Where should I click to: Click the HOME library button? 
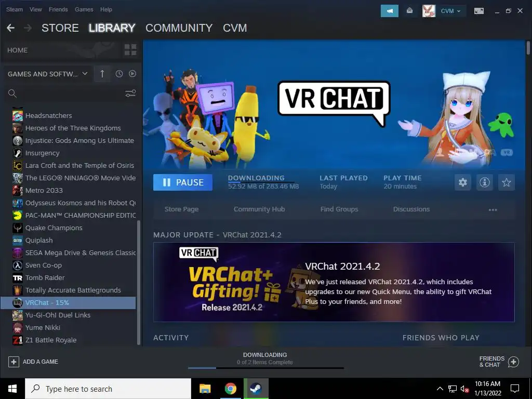(18, 50)
